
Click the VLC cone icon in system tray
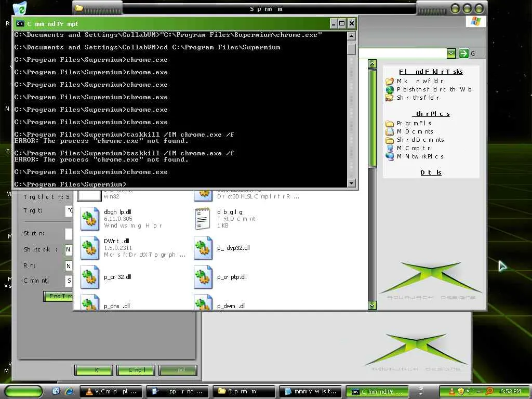coord(451,391)
